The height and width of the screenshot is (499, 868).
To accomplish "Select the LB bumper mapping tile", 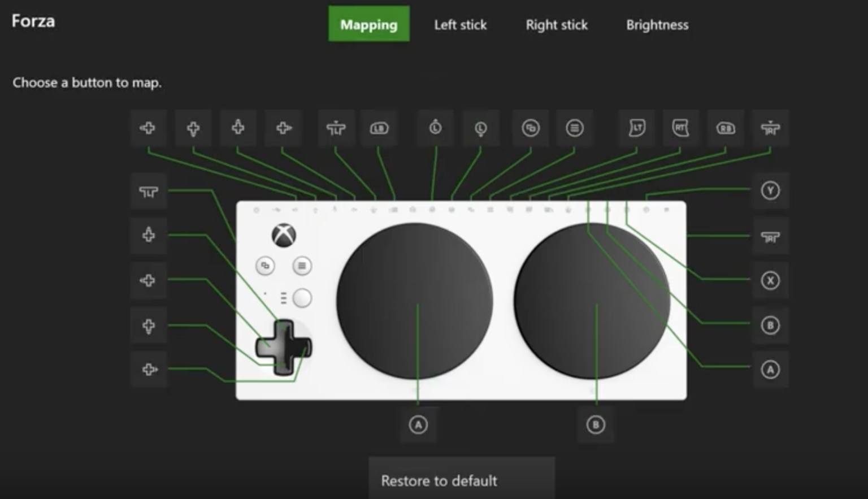I will click(x=379, y=129).
